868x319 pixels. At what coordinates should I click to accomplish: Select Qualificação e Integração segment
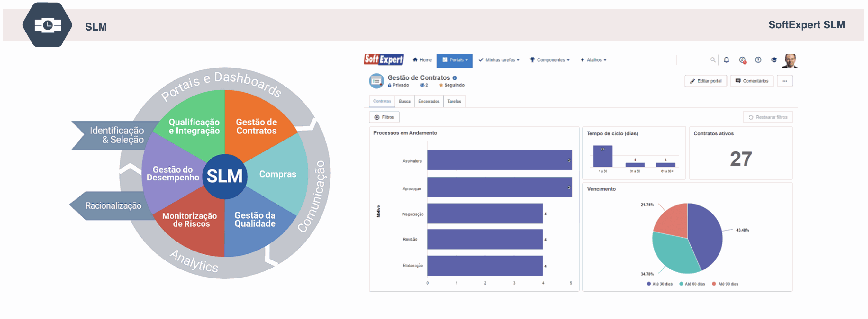coord(194,126)
